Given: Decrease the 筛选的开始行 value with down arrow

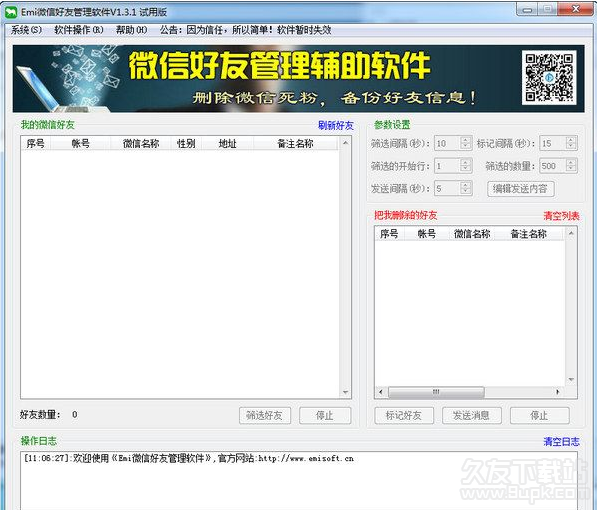Looking at the screenshot, I should (x=465, y=169).
